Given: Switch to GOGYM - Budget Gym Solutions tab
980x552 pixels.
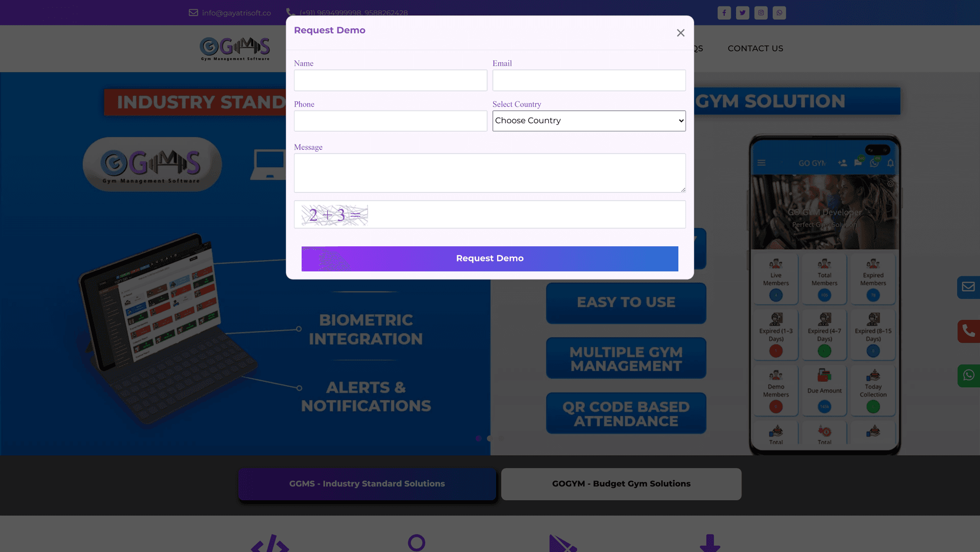Looking at the screenshot, I should 621,484.
